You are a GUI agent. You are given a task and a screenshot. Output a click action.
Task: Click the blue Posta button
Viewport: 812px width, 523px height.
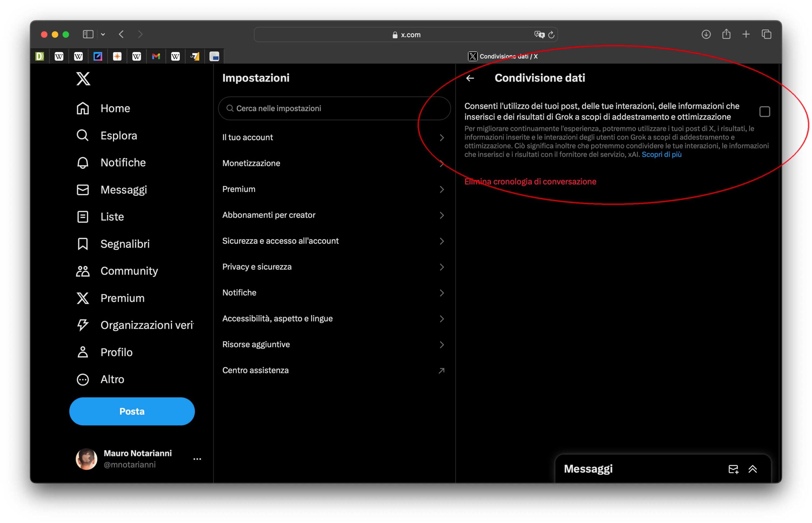point(132,411)
